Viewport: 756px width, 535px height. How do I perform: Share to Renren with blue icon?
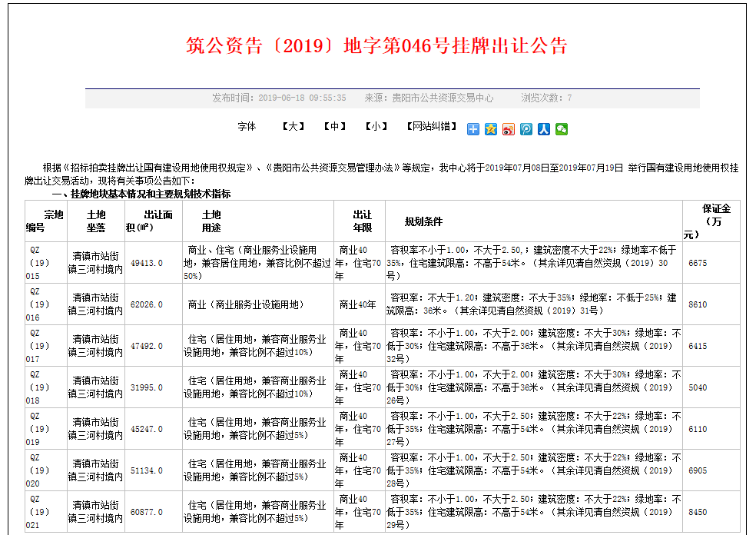[x=544, y=129]
